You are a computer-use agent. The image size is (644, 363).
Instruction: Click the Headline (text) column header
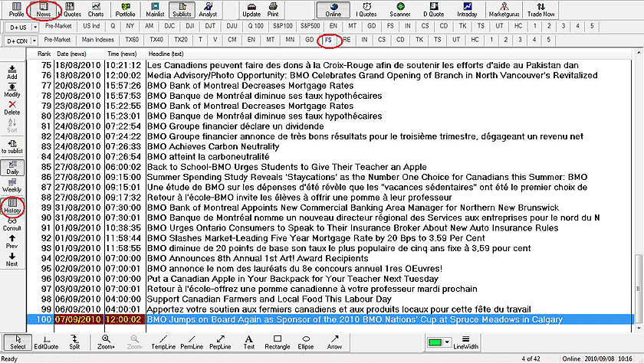pyautogui.click(x=166, y=54)
